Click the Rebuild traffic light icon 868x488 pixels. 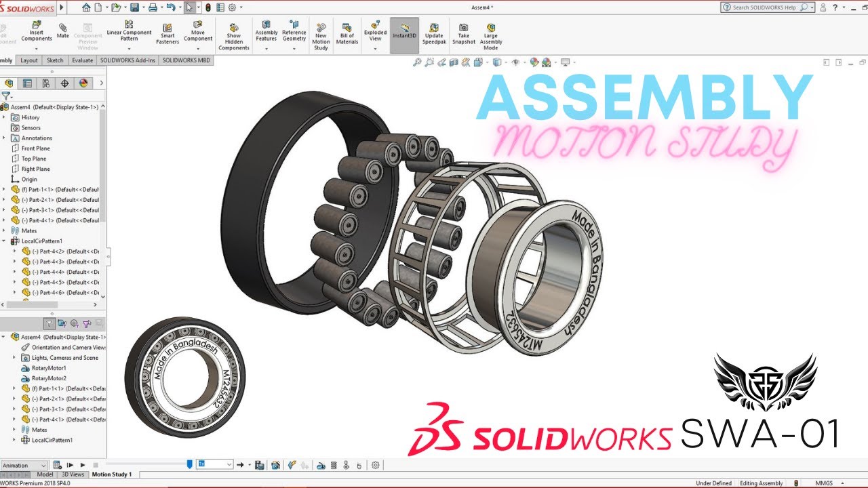click(x=208, y=7)
